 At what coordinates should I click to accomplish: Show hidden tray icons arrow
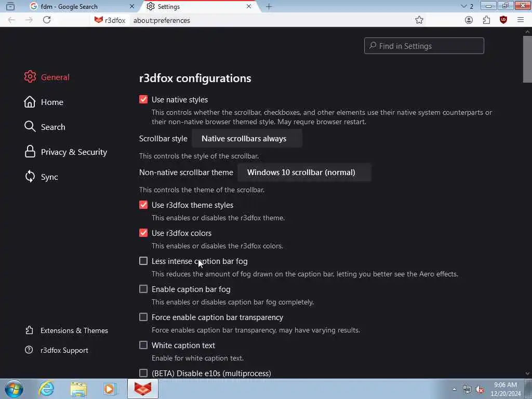[x=454, y=390]
